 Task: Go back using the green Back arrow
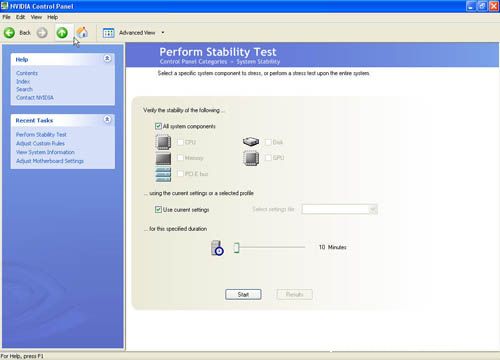pos(9,33)
